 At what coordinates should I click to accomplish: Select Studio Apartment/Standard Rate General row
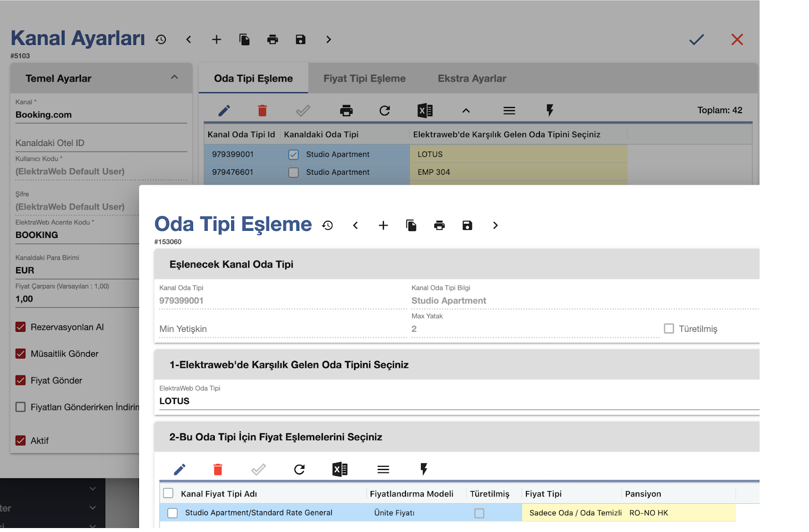pyautogui.click(x=172, y=513)
